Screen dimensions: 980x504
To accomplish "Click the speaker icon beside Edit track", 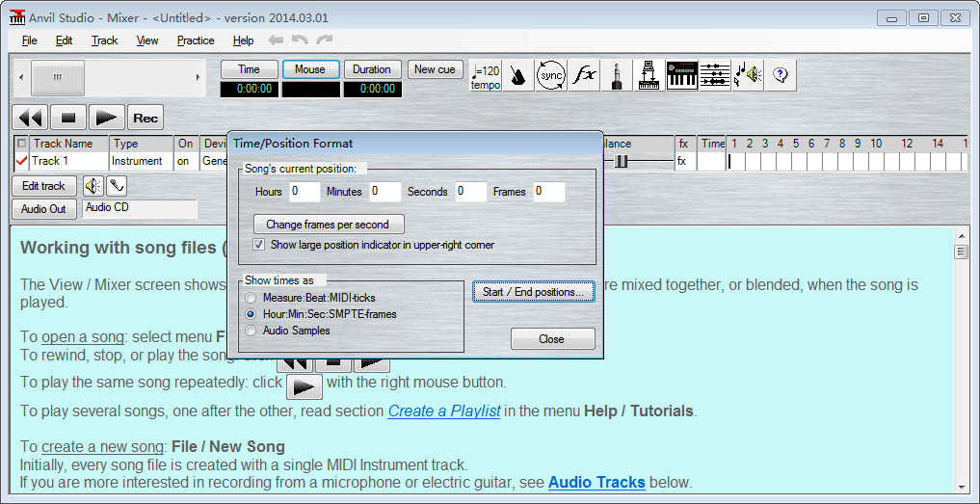I will pos(93,186).
